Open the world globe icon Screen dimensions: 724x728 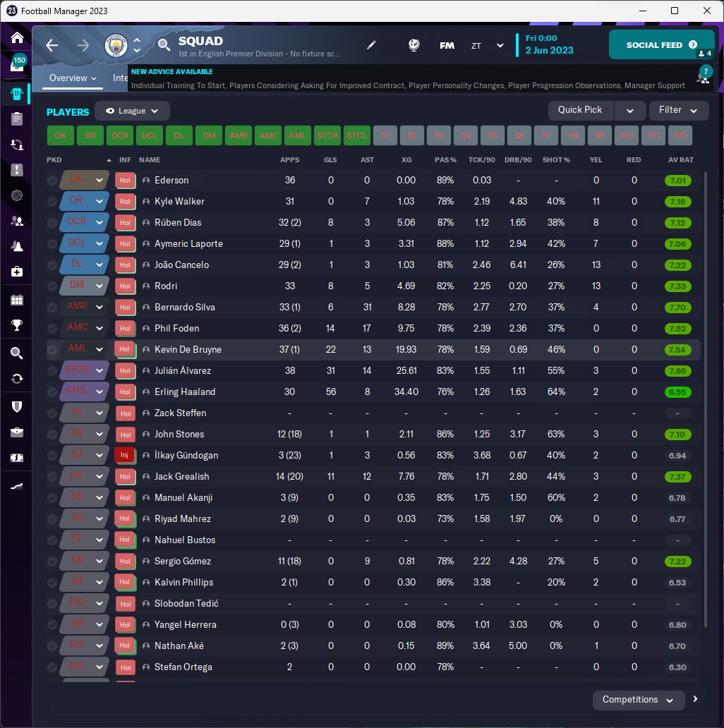point(414,45)
